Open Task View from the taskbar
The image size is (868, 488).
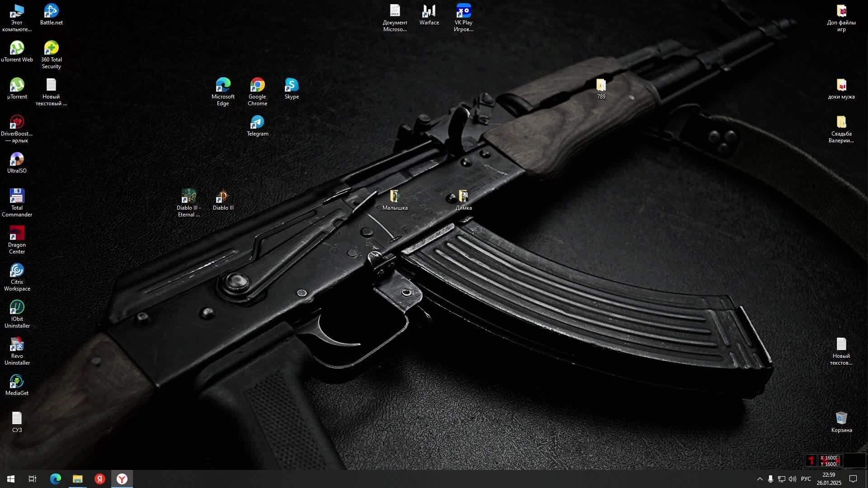33,479
